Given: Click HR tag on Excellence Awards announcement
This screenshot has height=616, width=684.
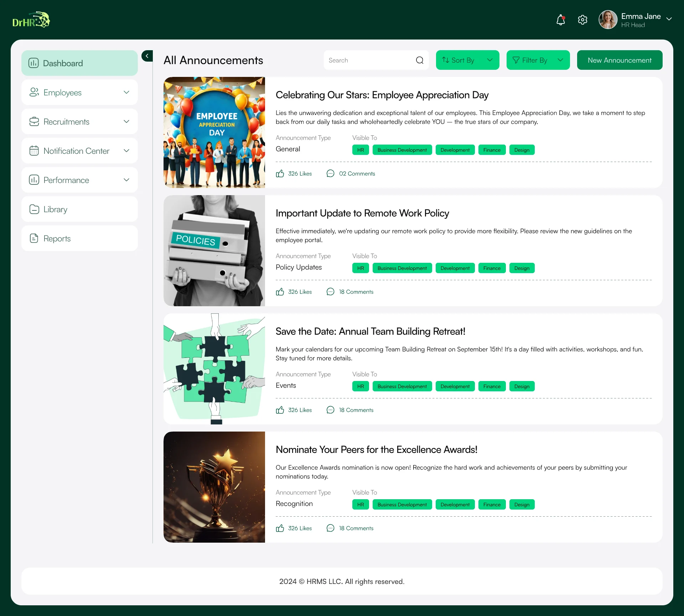Looking at the screenshot, I should point(361,505).
